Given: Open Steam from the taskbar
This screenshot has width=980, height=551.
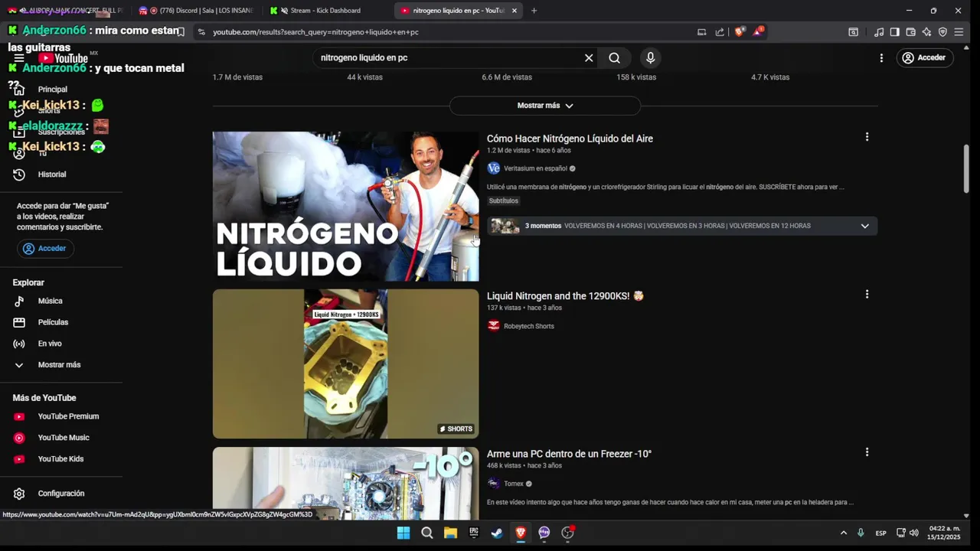Looking at the screenshot, I should click(x=497, y=533).
